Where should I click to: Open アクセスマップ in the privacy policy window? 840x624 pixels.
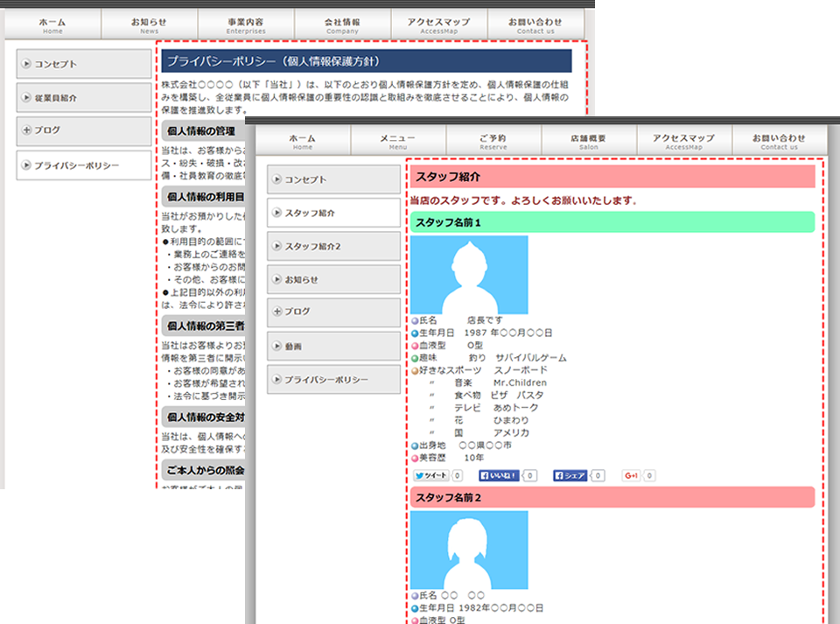click(x=438, y=25)
